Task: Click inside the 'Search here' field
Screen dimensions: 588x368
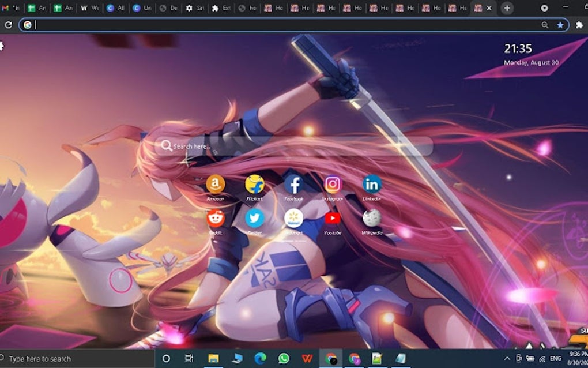Action: (x=293, y=146)
